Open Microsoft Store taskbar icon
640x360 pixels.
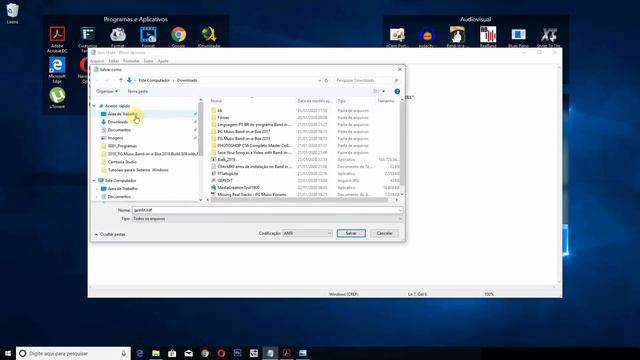(x=172, y=353)
